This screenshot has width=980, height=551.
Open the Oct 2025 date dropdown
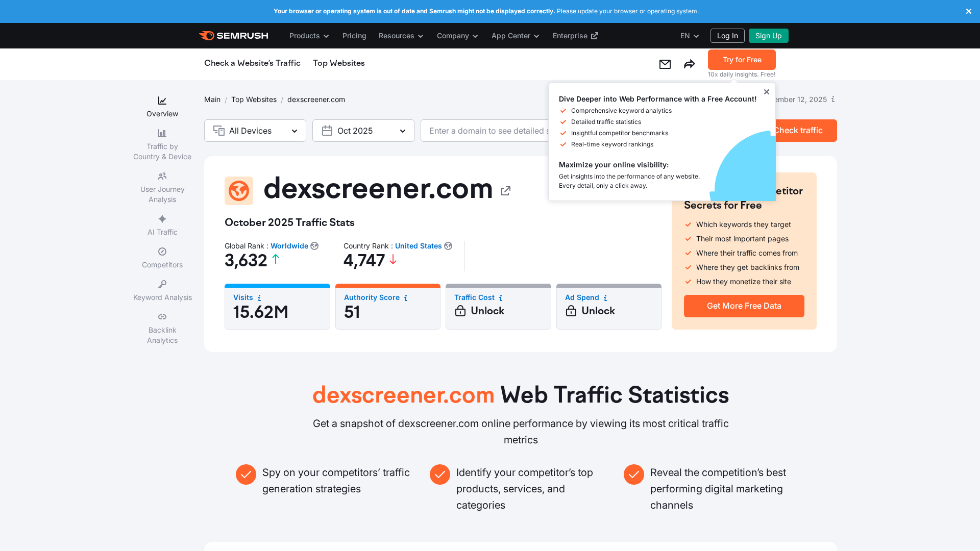point(363,131)
